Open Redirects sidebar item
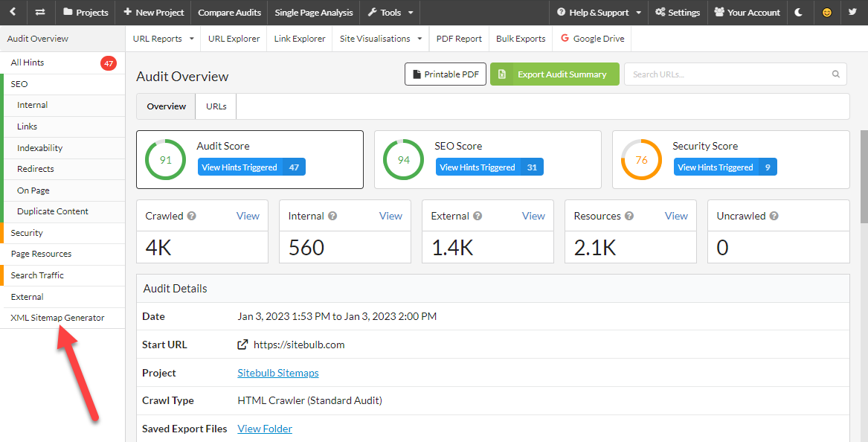 click(x=64, y=169)
